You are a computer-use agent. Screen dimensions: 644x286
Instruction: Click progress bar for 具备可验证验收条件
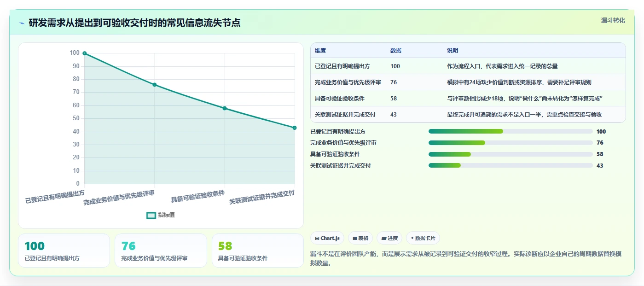[511, 154]
